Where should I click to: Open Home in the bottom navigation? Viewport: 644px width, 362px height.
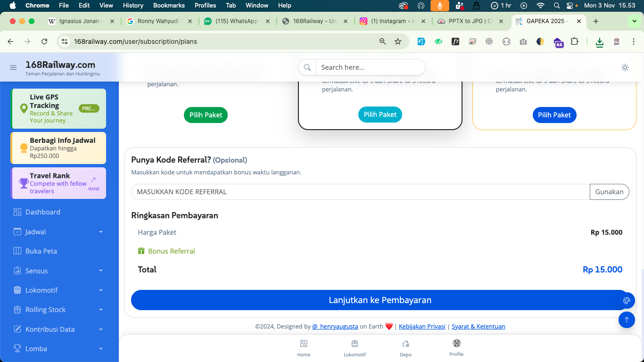pyautogui.click(x=304, y=348)
